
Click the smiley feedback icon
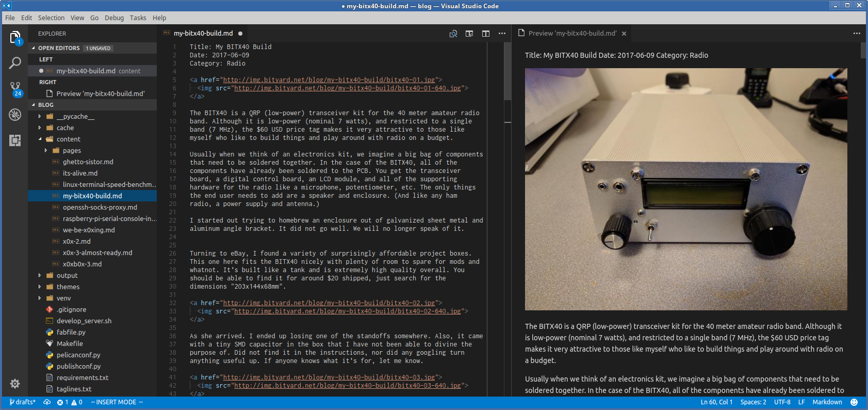[x=854, y=402]
